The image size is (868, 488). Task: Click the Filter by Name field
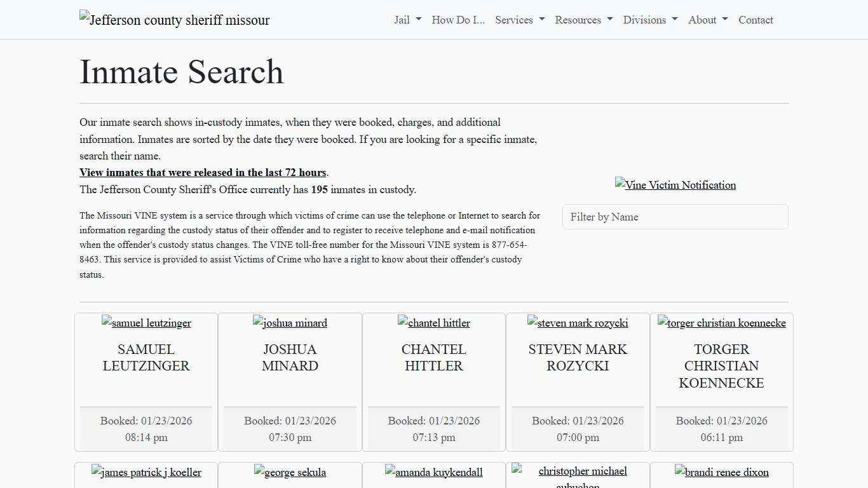click(675, 217)
